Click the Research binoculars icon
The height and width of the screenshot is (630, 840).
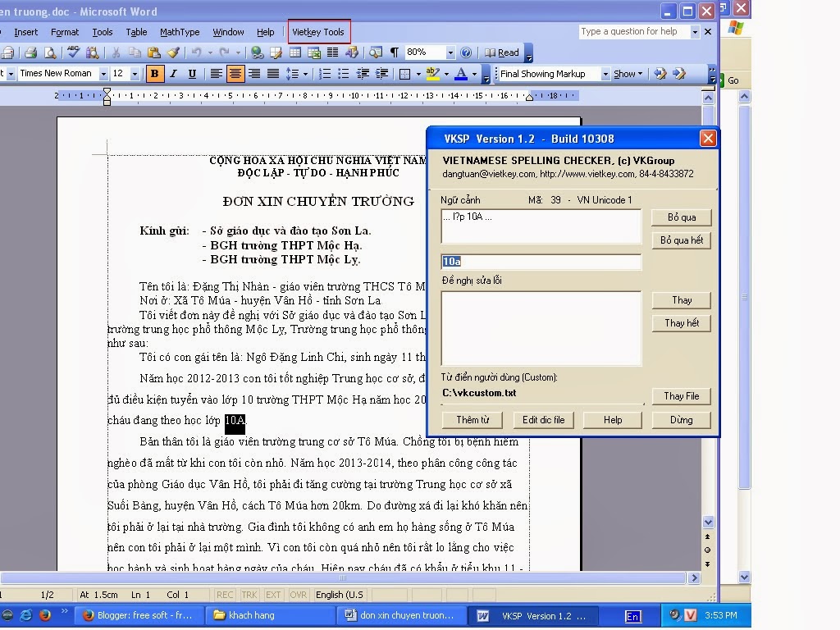(92, 52)
